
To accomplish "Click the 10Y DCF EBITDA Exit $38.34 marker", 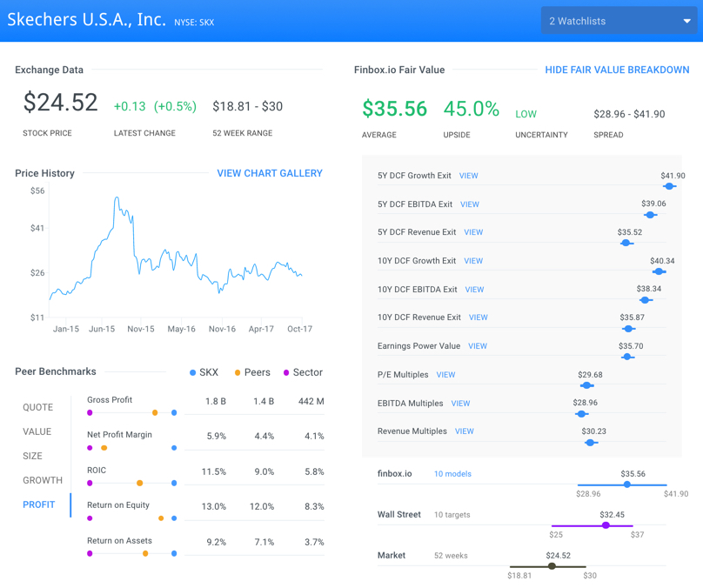I will point(646,300).
